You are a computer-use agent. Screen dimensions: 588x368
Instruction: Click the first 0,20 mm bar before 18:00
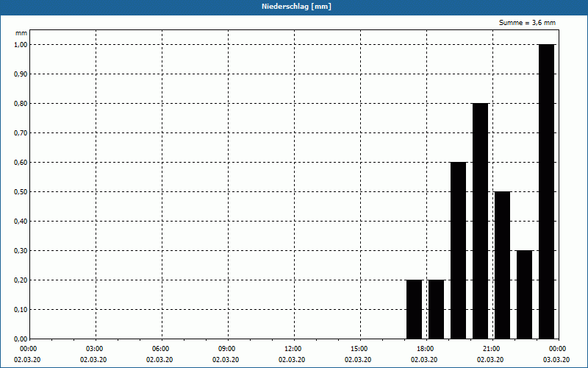[415, 309]
